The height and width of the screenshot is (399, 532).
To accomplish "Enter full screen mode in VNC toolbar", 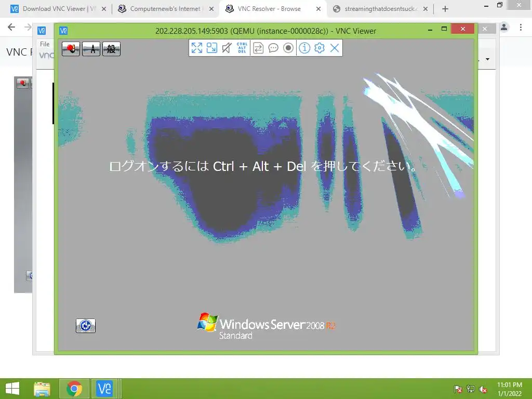I will tap(197, 48).
